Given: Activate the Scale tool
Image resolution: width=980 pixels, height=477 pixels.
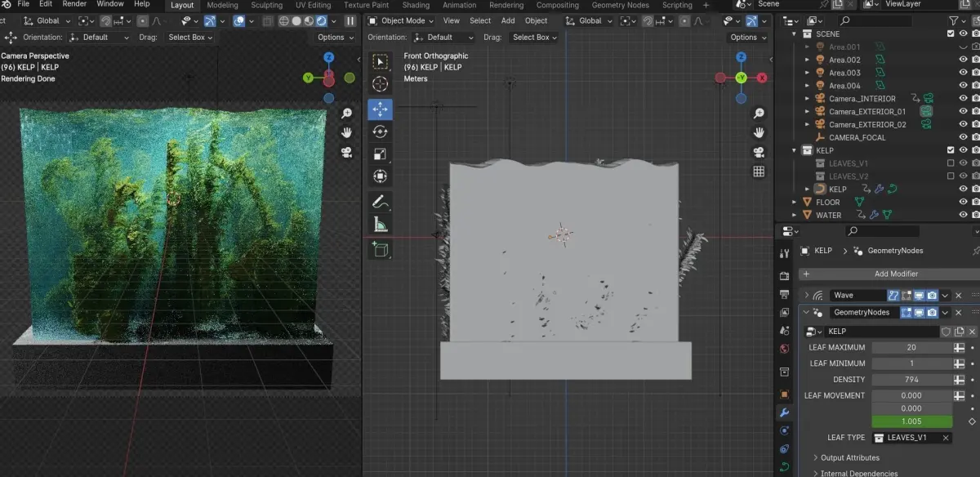Looking at the screenshot, I should pyautogui.click(x=381, y=154).
